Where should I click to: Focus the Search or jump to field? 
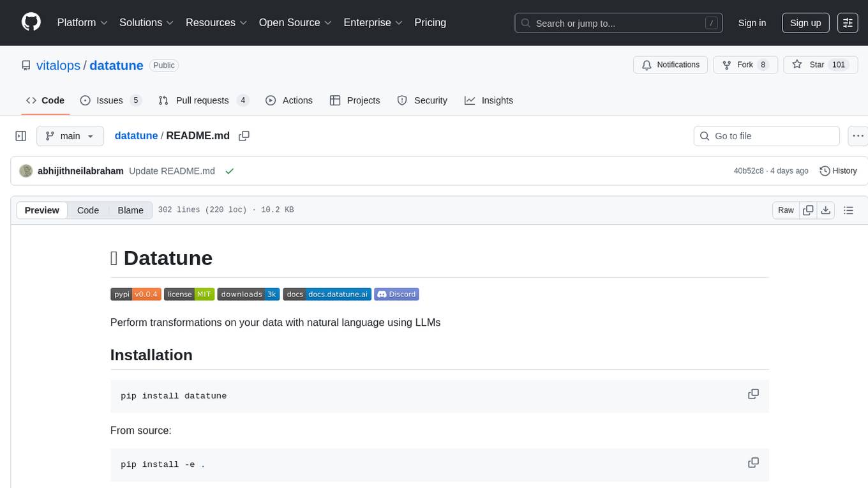(x=618, y=23)
